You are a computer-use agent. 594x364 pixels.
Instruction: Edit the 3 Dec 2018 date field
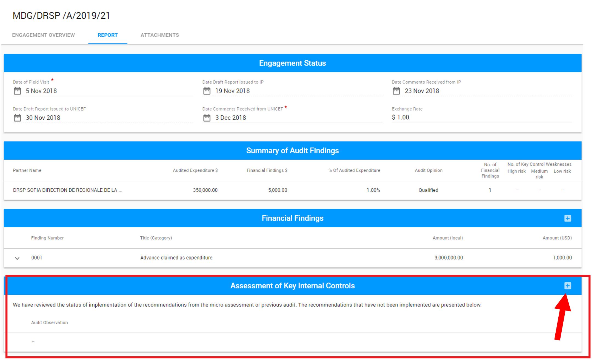click(292, 118)
